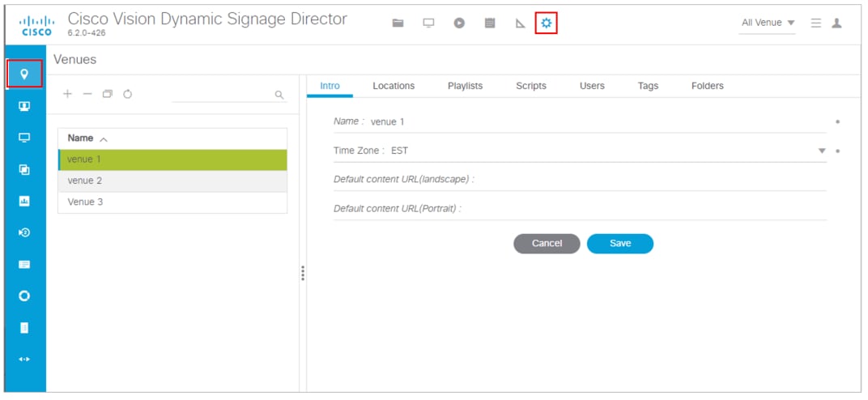Open the All Venue dropdown
This screenshot has width=868, height=400.
click(x=768, y=23)
